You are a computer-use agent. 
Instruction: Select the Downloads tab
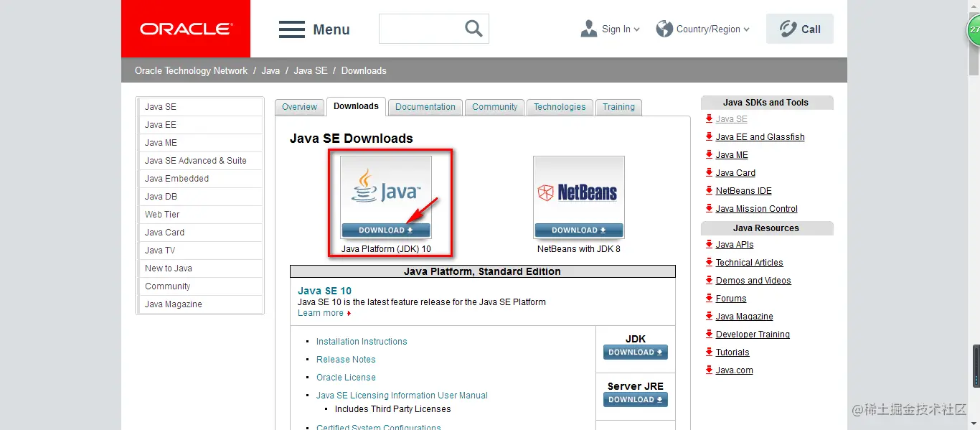click(x=356, y=106)
